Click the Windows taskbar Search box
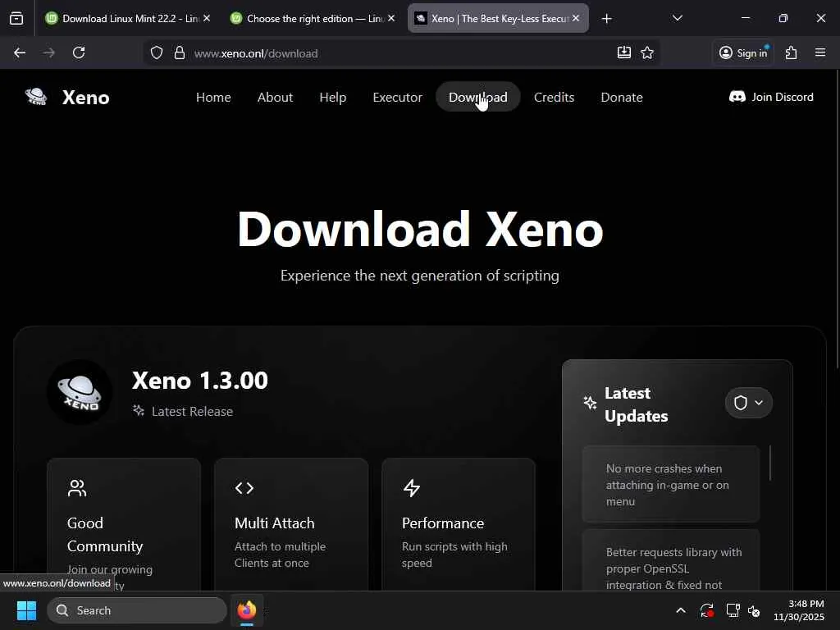The image size is (840, 630). 137,610
